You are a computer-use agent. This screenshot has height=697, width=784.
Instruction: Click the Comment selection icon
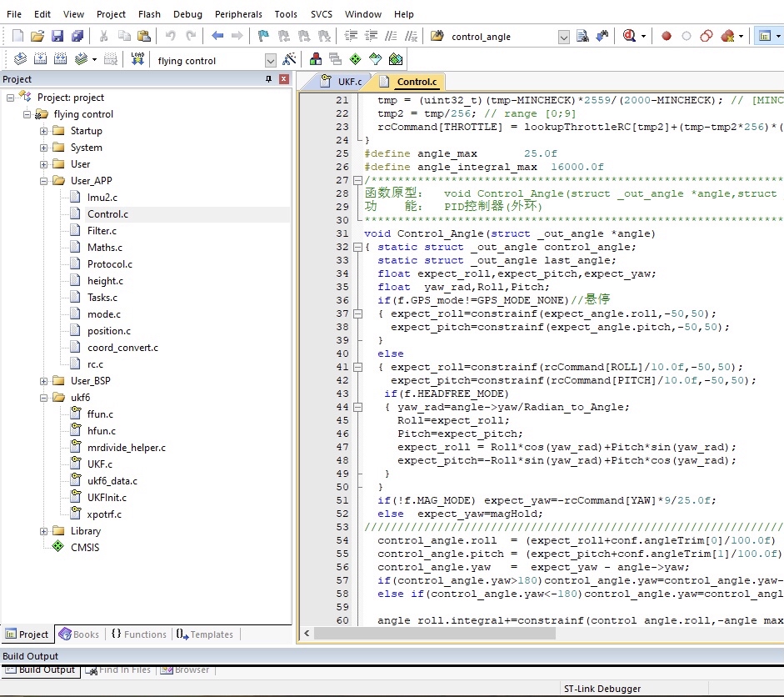391,36
